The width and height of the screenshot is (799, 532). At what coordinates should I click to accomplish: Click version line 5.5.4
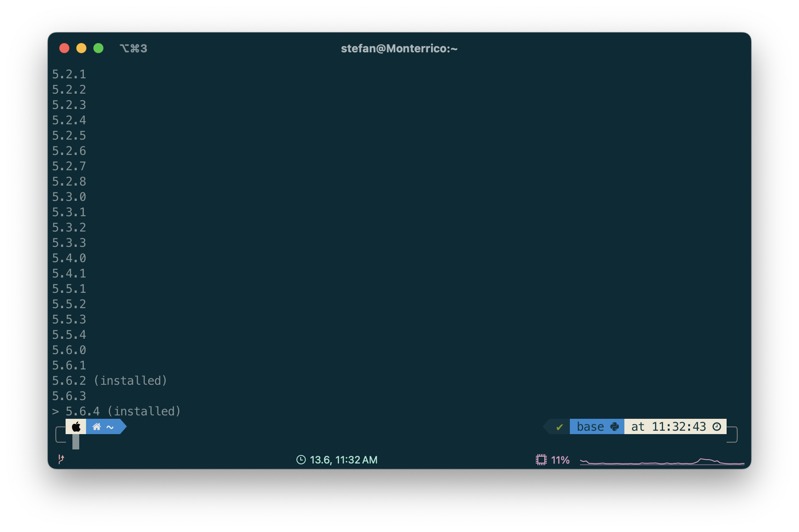point(69,335)
